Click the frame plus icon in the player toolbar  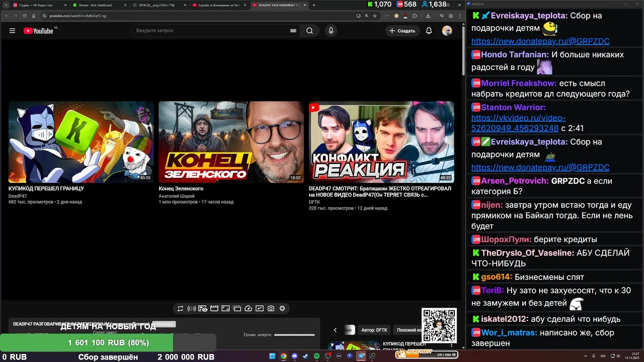[260, 308]
